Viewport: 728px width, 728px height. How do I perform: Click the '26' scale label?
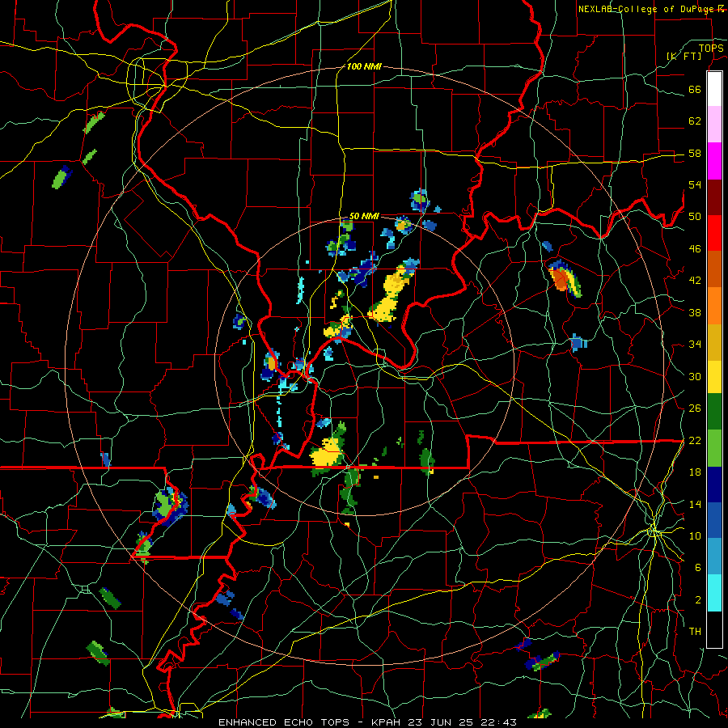(695, 408)
